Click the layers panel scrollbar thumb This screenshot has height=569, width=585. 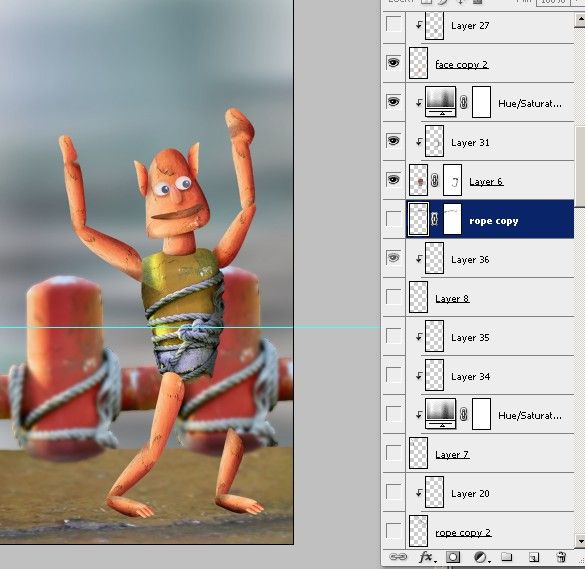580,166
